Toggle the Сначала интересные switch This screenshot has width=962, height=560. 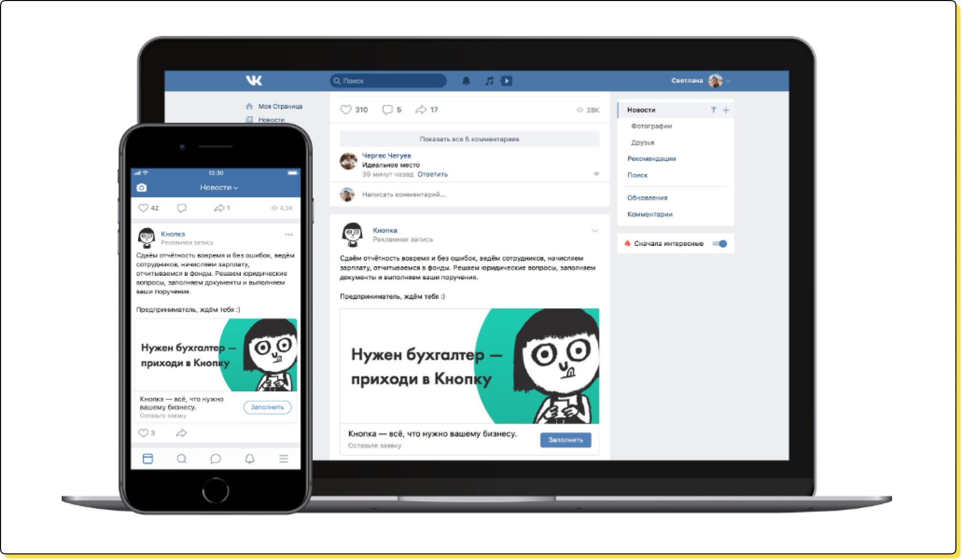(x=720, y=244)
